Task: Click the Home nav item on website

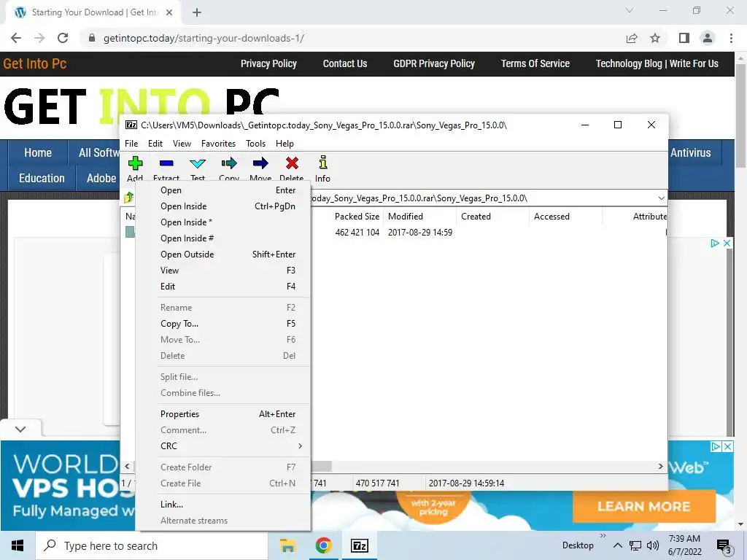Action: 38,153
